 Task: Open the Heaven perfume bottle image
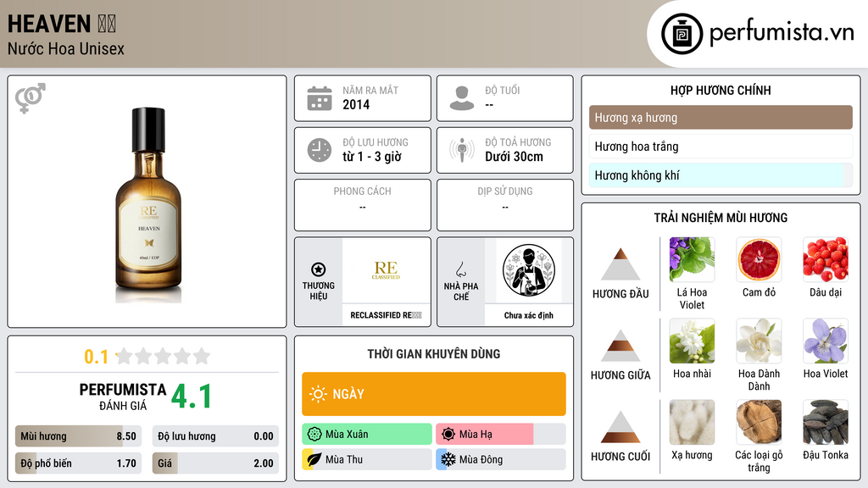click(x=148, y=205)
